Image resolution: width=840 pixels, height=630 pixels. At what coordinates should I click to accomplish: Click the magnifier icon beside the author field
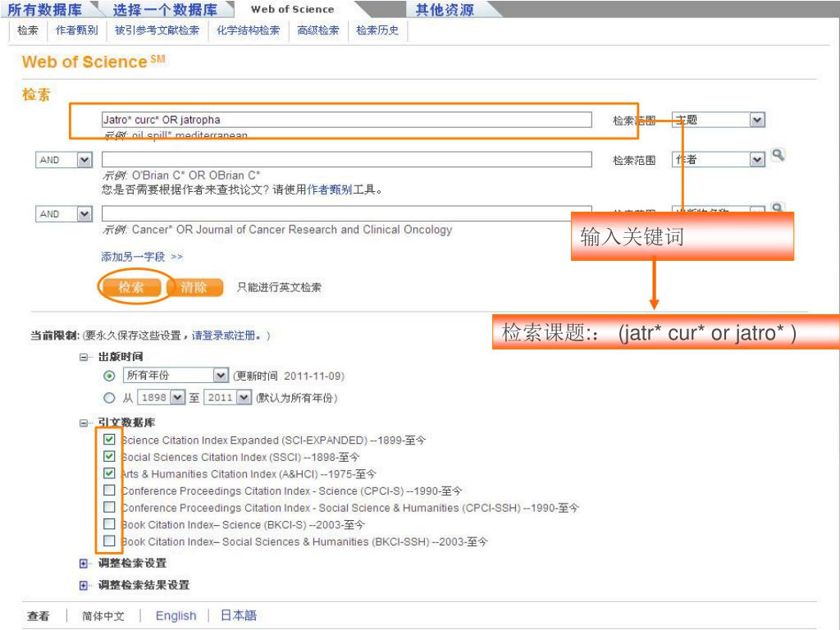778,155
